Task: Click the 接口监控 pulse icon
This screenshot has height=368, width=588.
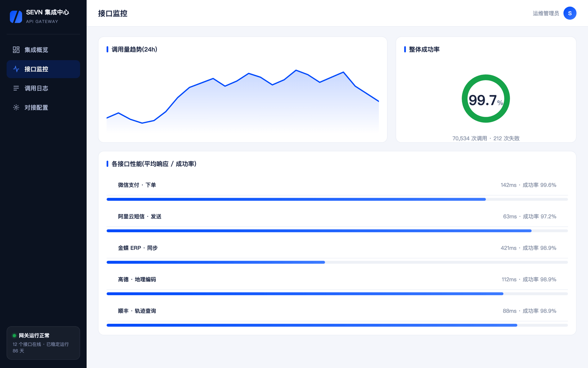Action: tap(16, 69)
